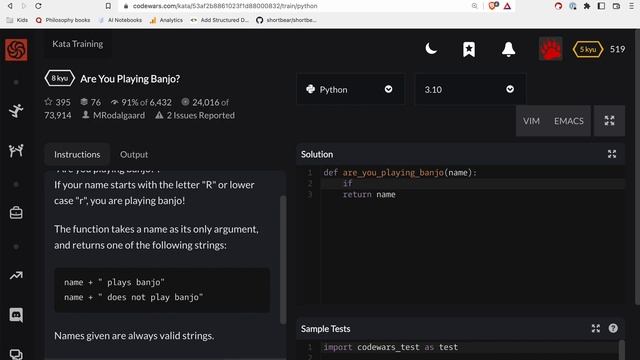Viewport: 640px width, 360px height.
Task: Switch to the Output tab
Action: click(134, 154)
